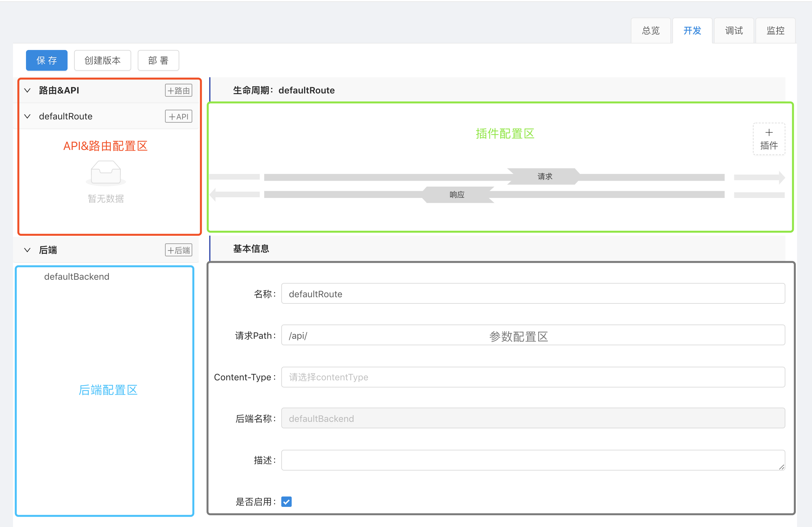Click the +API add icon

pyautogui.click(x=178, y=116)
